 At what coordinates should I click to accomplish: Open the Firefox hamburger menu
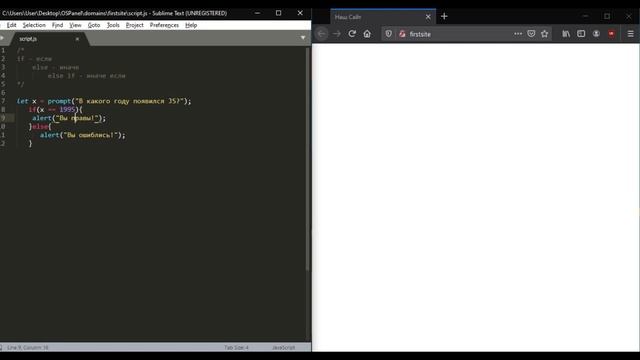pos(630,34)
